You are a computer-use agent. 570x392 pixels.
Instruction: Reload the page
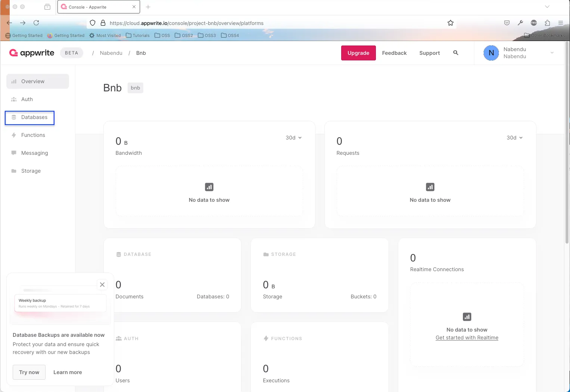point(36,23)
